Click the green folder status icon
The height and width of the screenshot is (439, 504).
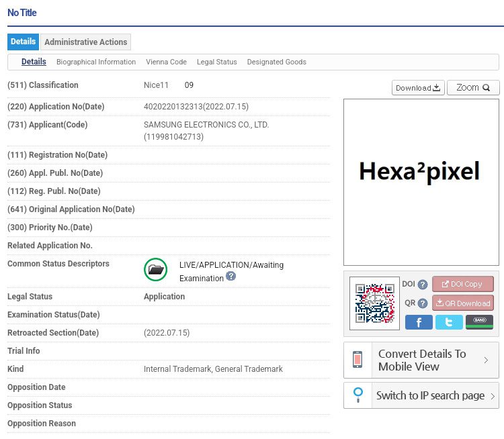[156, 270]
